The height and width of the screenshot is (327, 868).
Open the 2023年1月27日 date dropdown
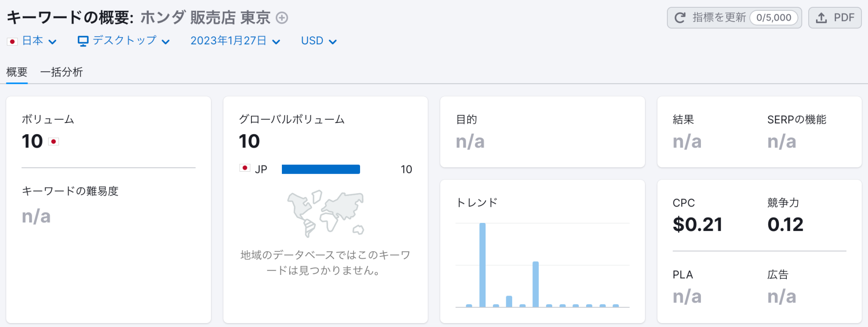(235, 41)
